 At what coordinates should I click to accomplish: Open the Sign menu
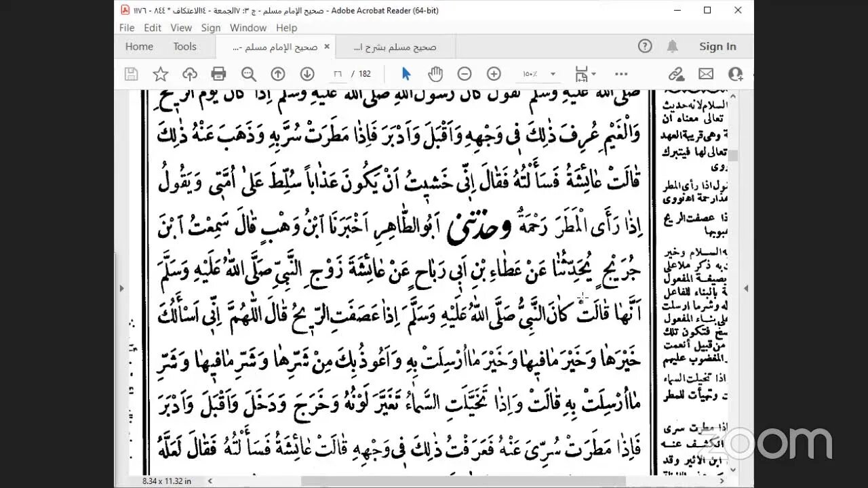click(211, 28)
